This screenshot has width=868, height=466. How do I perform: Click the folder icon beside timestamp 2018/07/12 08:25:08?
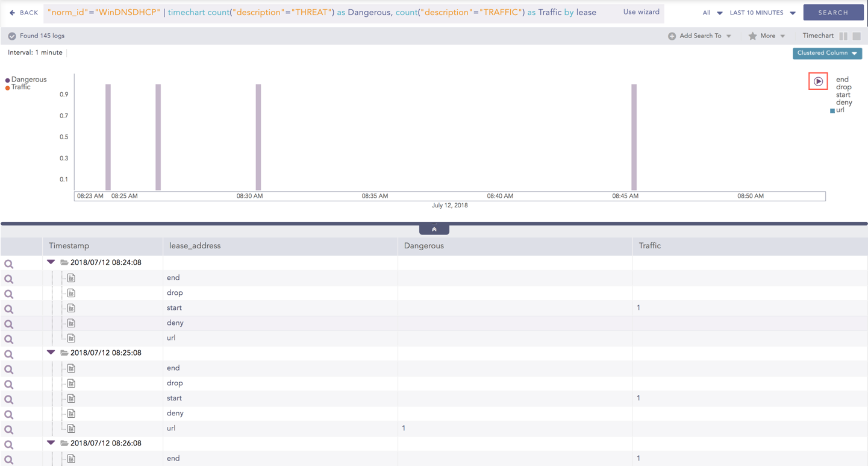[x=63, y=353]
